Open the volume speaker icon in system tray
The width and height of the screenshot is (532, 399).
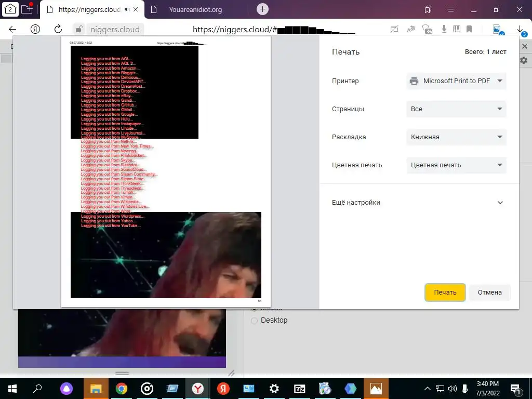click(x=453, y=389)
